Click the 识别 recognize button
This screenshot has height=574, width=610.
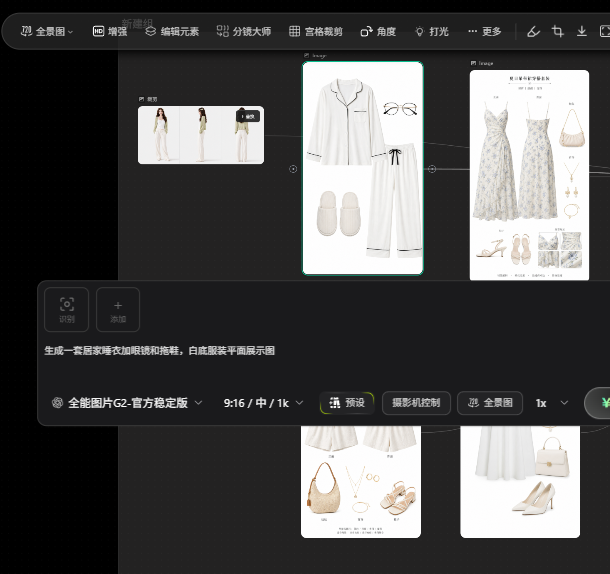(x=67, y=310)
